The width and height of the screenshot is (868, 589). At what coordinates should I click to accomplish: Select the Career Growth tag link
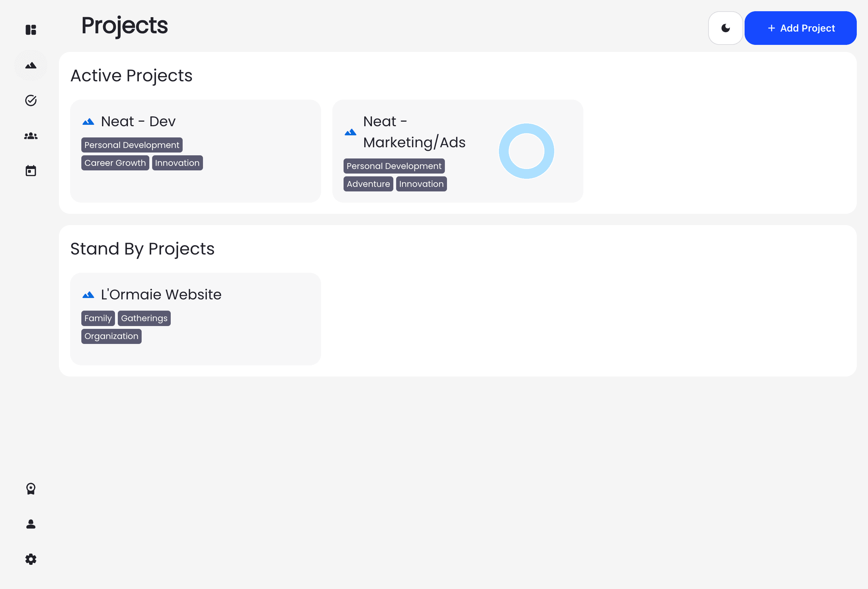click(x=115, y=162)
